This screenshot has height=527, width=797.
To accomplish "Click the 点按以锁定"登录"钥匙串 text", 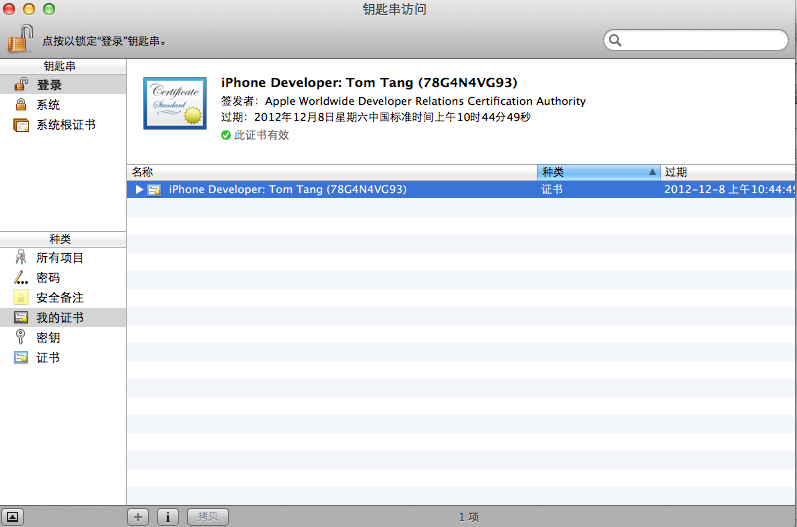I will 104,41.
